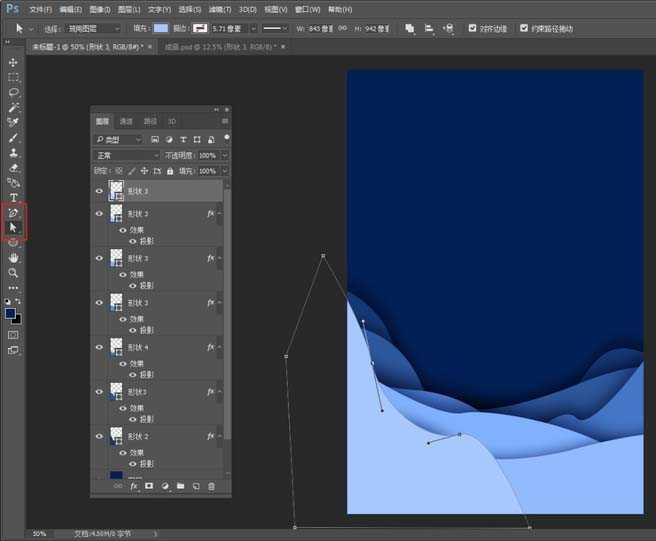Screen dimensions: 656x541
Task: Select the Pen tool in the toolbar
Action: pos(13,212)
